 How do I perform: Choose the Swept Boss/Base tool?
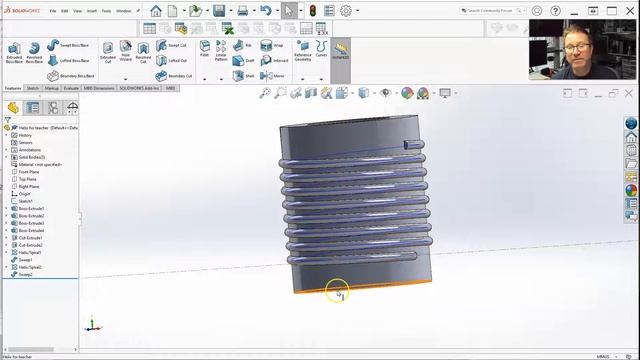click(68, 45)
